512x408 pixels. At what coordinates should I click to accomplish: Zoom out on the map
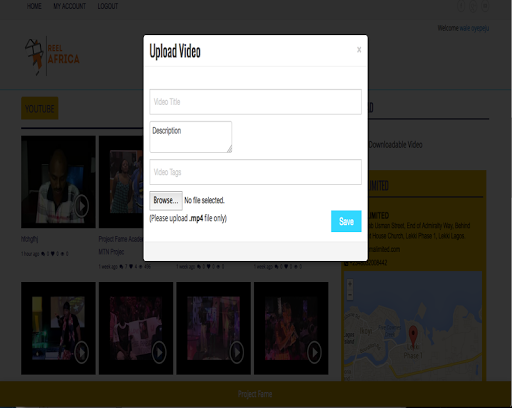[350, 295]
